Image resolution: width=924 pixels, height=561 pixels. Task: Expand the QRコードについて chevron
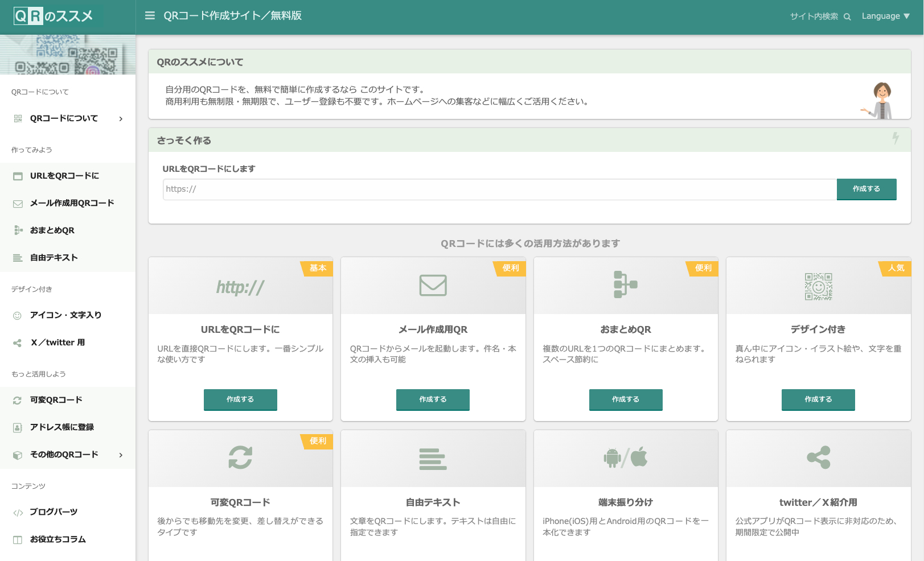[x=121, y=118]
